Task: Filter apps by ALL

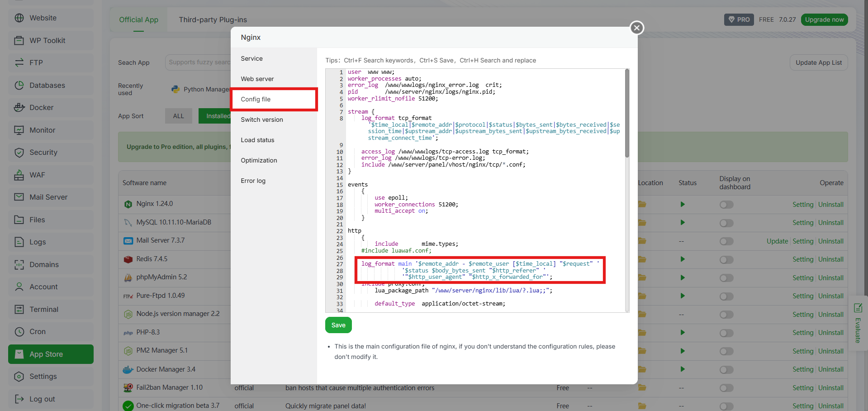Action: 179,116
